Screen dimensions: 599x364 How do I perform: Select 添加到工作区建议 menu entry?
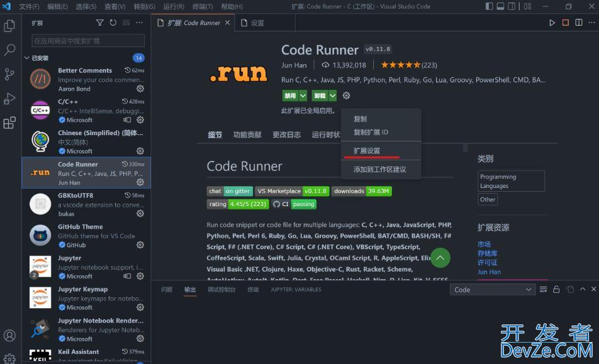(x=381, y=169)
